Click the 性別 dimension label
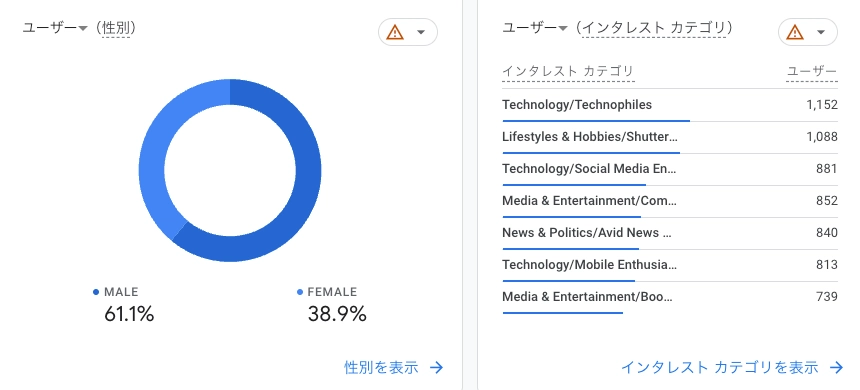 click(x=116, y=28)
